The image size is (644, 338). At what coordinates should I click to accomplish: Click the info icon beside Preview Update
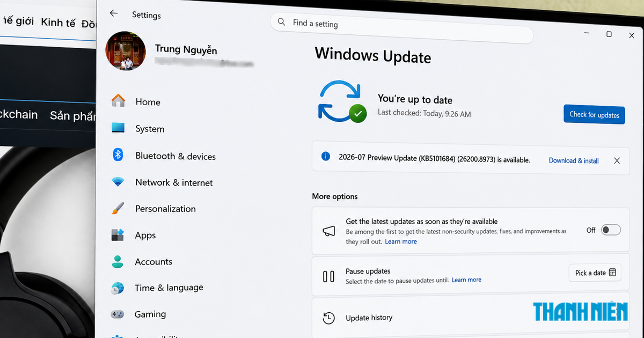(x=325, y=156)
